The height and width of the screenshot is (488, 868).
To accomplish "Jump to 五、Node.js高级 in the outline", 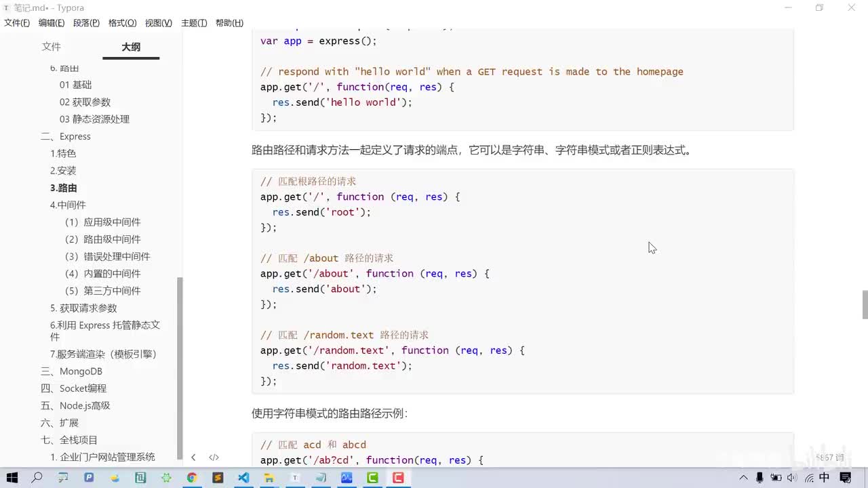I will tap(75, 405).
